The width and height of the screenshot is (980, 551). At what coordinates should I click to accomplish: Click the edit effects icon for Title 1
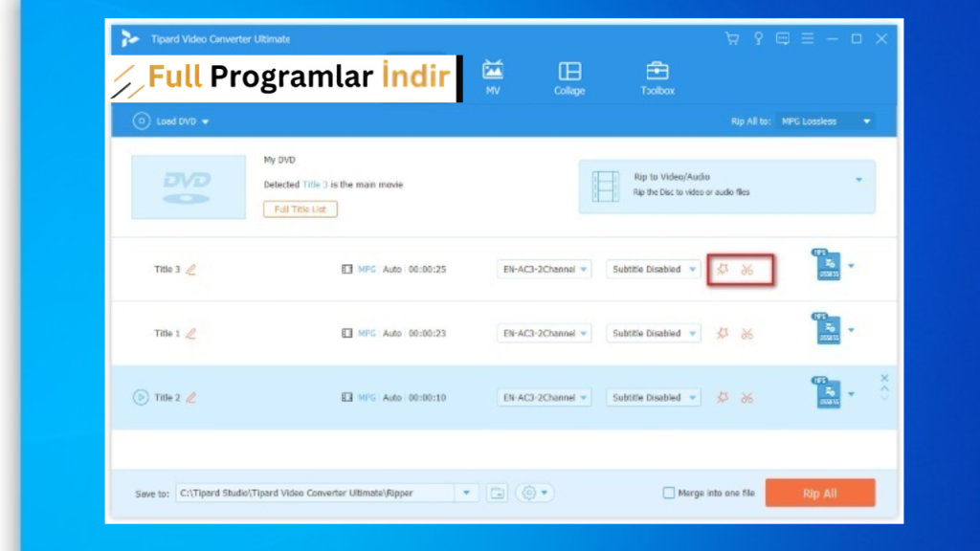pyautogui.click(x=723, y=334)
